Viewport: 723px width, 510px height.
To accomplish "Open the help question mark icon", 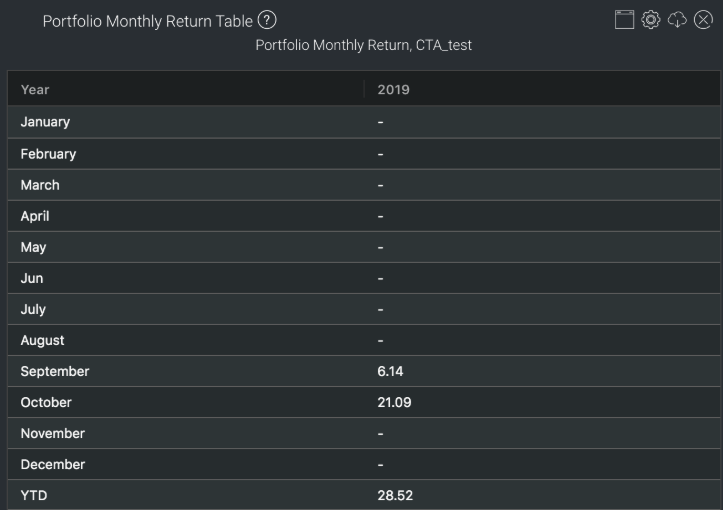I will click(267, 20).
